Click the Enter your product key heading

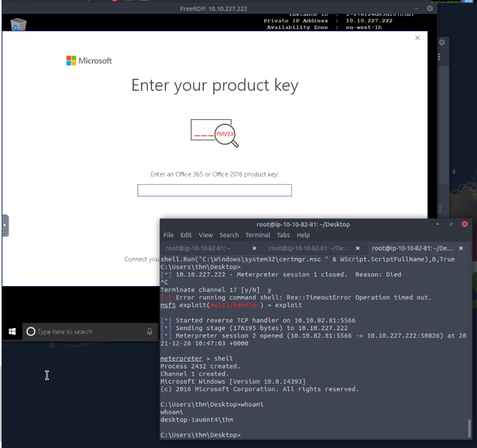215,85
